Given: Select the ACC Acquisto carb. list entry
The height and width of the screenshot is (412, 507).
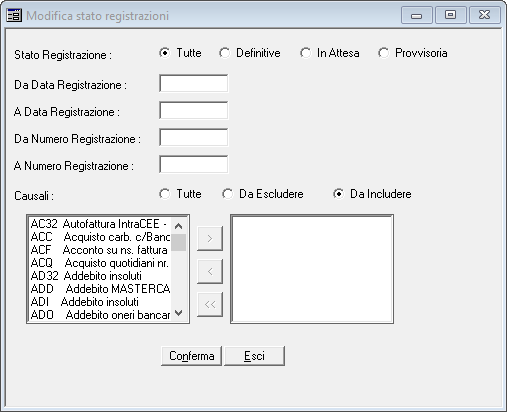Looking at the screenshot, I should point(100,237).
